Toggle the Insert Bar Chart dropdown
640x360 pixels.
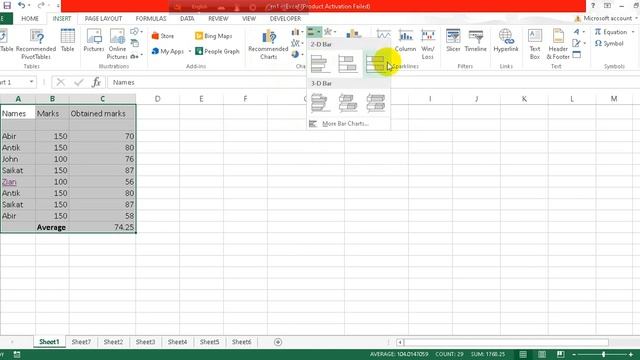click(314, 32)
